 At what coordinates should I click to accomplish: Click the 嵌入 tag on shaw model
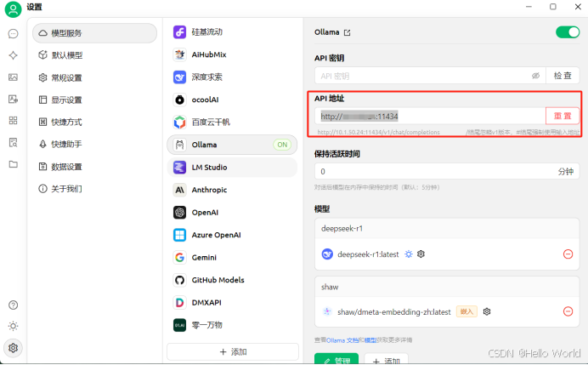466,311
